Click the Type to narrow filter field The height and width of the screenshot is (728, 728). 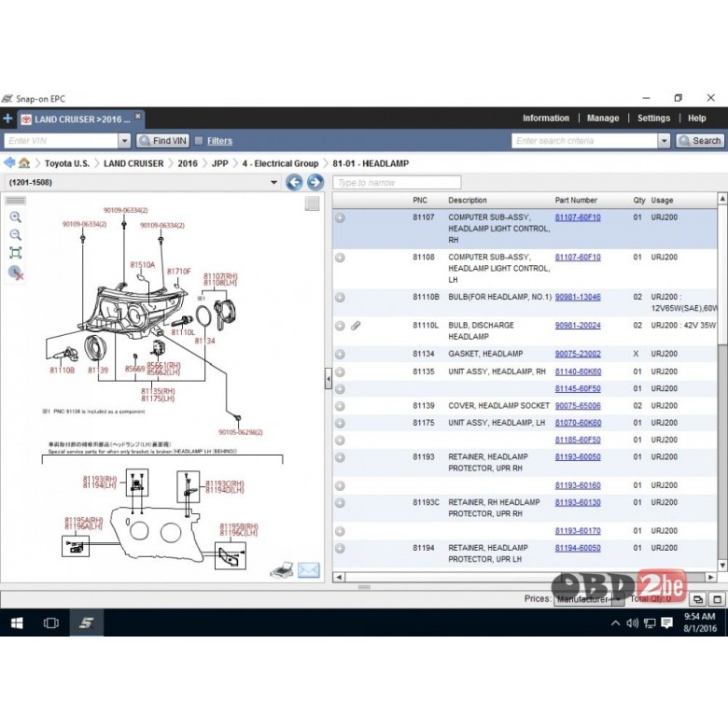tap(397, 182)
